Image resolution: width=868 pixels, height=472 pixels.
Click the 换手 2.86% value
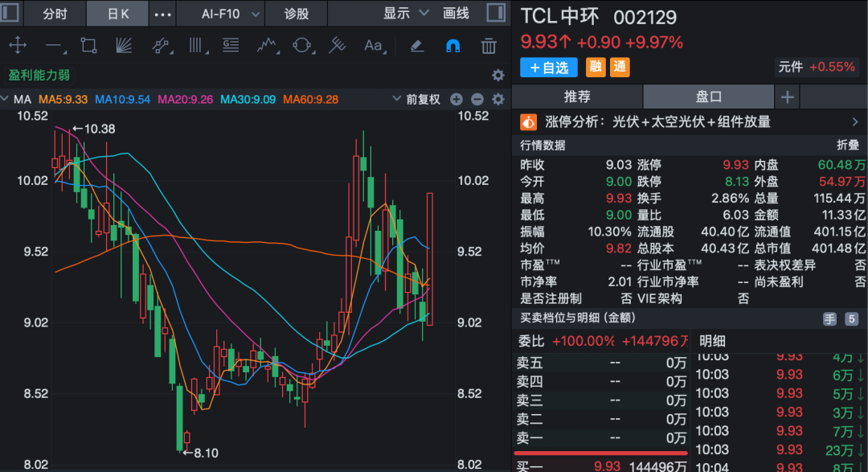click(730, 199)
